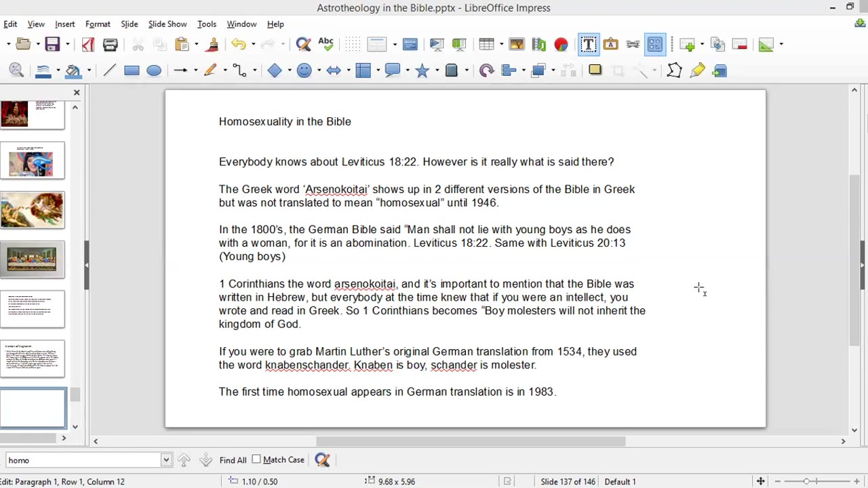Open the Edit menu
Screen dimensions: 868x488
(10, 24)
